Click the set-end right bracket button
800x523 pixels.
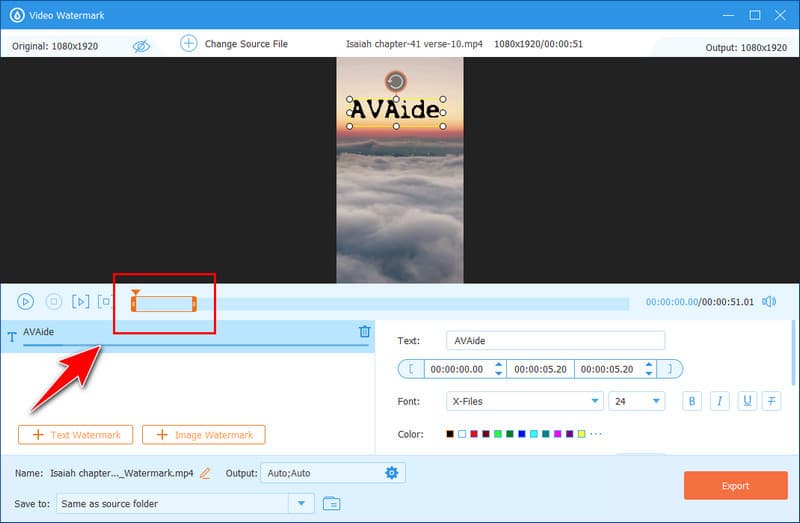tap(670, 369)
